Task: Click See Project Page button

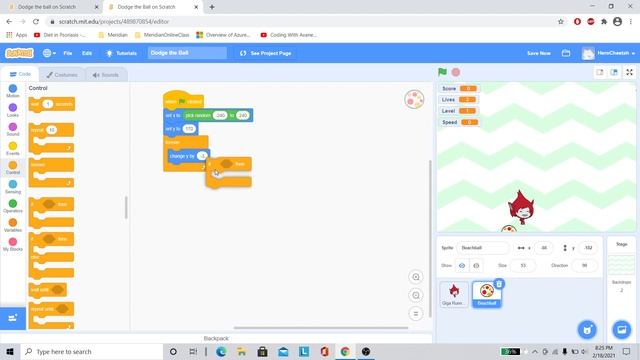Action: 266,53
